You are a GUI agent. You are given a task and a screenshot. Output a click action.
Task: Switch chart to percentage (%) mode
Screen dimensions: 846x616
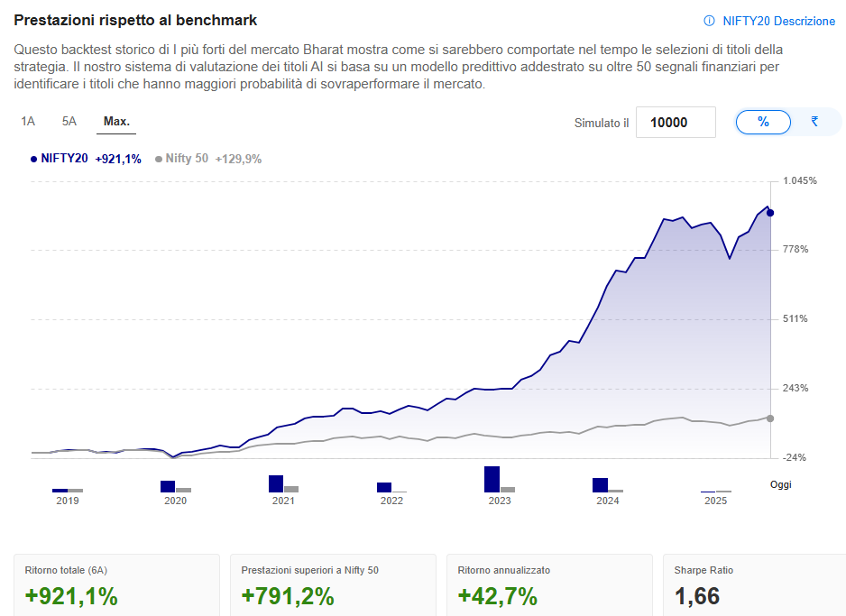tap(763, 122)
